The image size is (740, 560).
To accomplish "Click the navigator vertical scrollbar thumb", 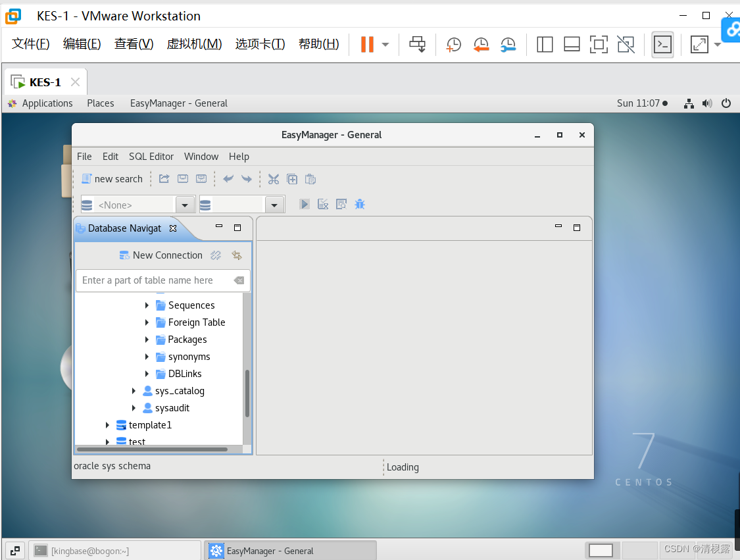I will click(247, 394).
